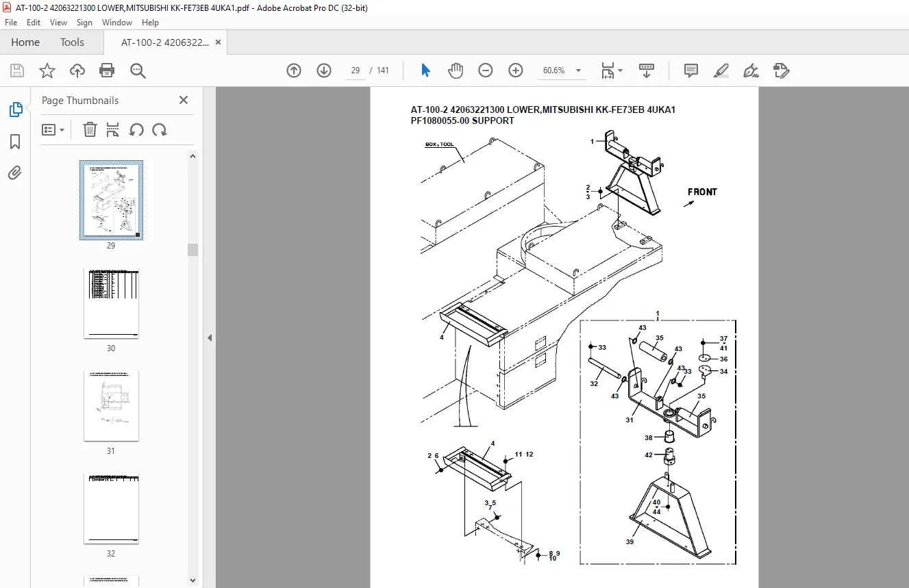Screen dimensions: 909x588
Task: Delete selected page trash icon
Action: tap(90, 129)
